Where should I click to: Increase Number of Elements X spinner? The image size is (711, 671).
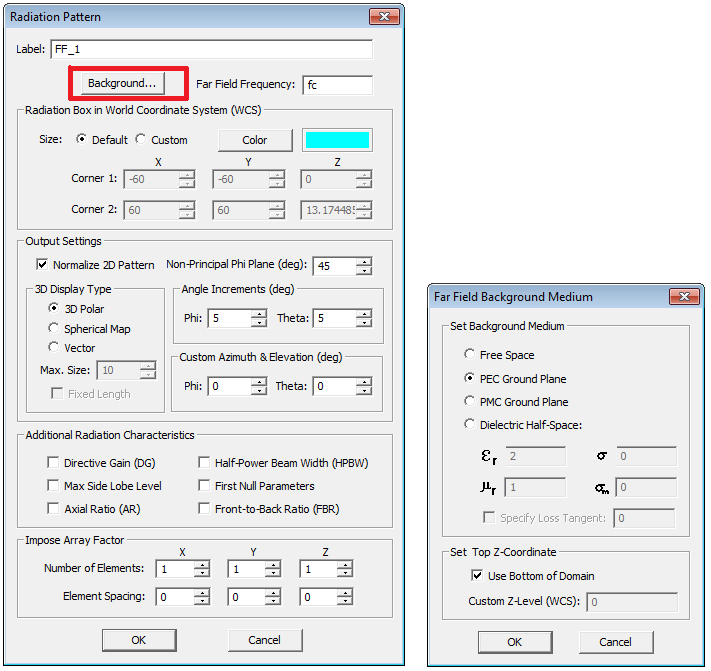[x=202, y=565]
